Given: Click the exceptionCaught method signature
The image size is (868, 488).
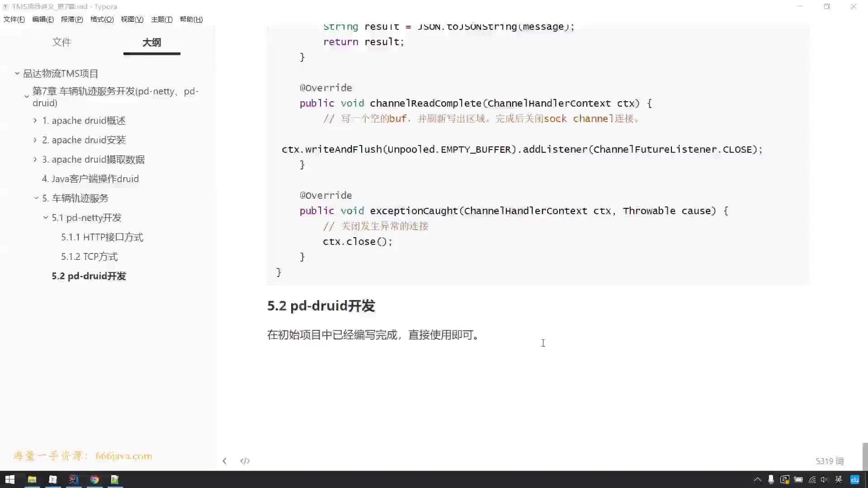Looking at the screenshot, I should (x=514, y=211).
